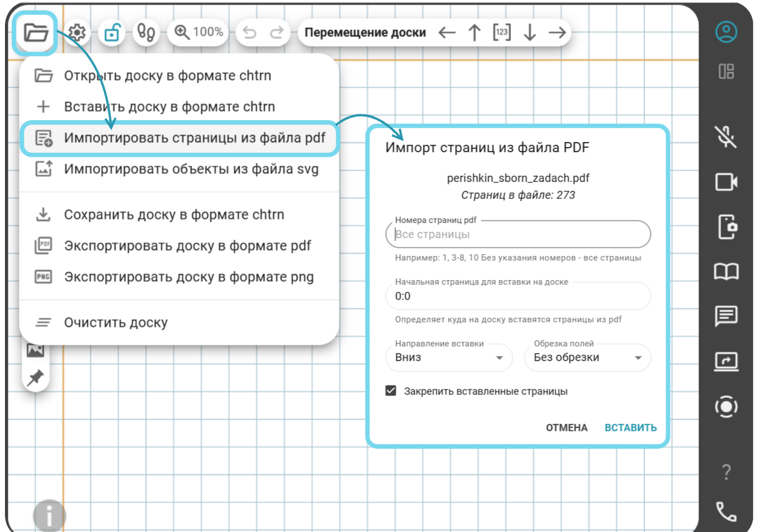The width and height of the screenshot is (763, 532).
Task: Click the ВСТАВИТЬ button
Action: coord(631,428)
